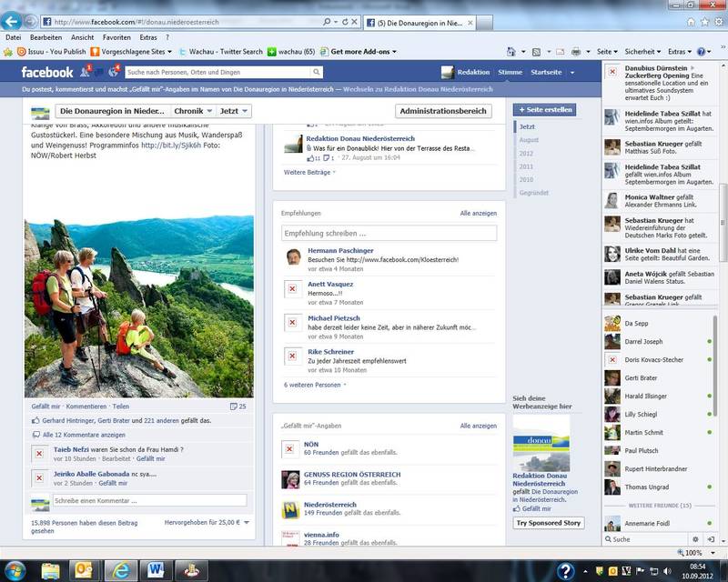Click the Seite erstellen button
This screenshot has height=582, width=728.
(x=544, y=110)
